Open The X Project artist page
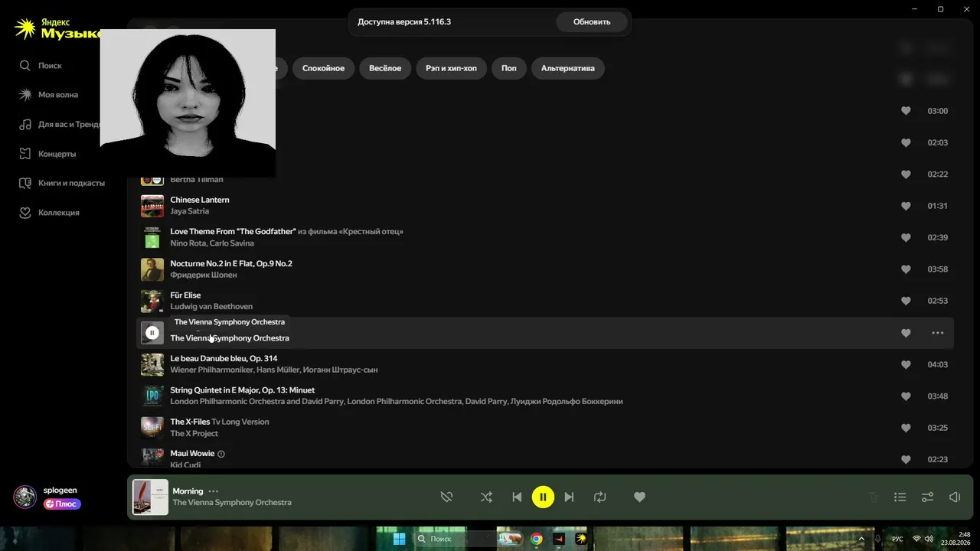The image size is (980, 551). pyautogui.click(x=194, y=433)
